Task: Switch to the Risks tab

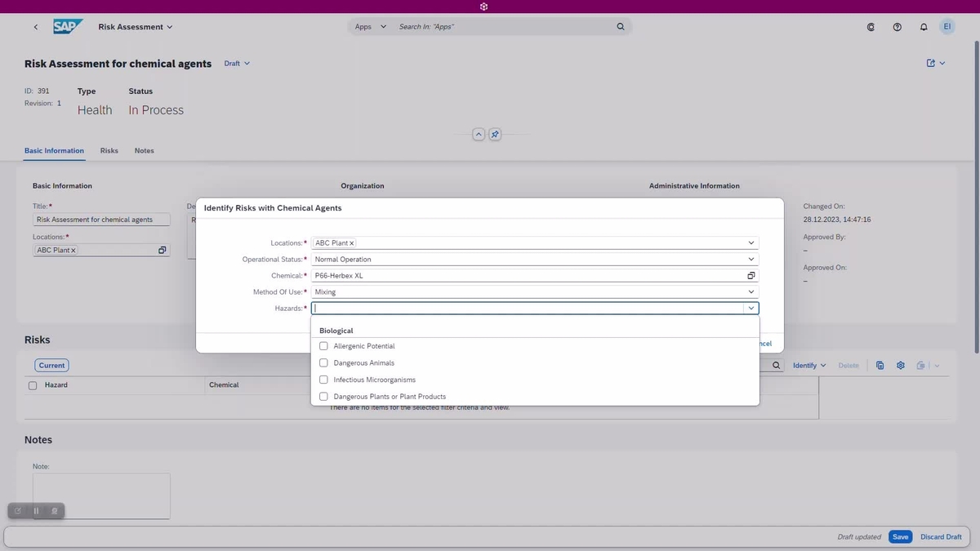Action: pos(109,150)
